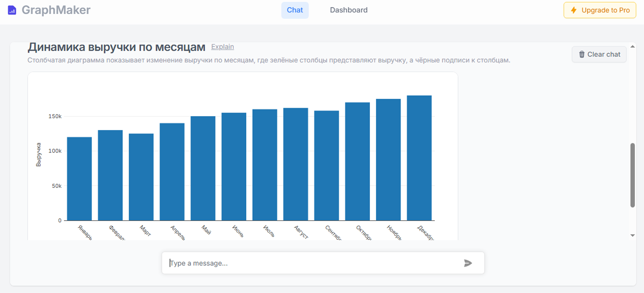The width and height of the screenshot is (644, 293).
Task: Click the tallest Декабрь revenue bar
Action: (x=419, y=158)
